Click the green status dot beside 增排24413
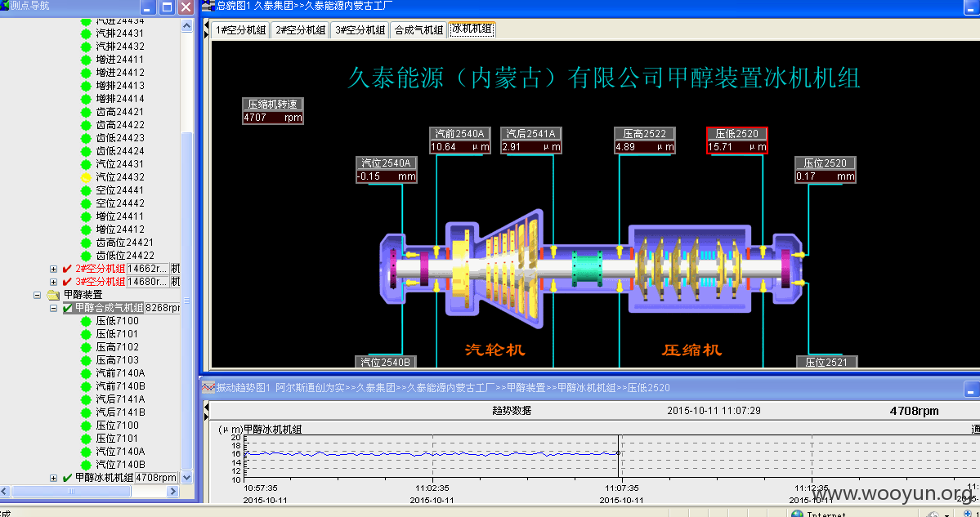Image resolution: width=980 pixels, height=517 pixels. click(x=87, y=86)
